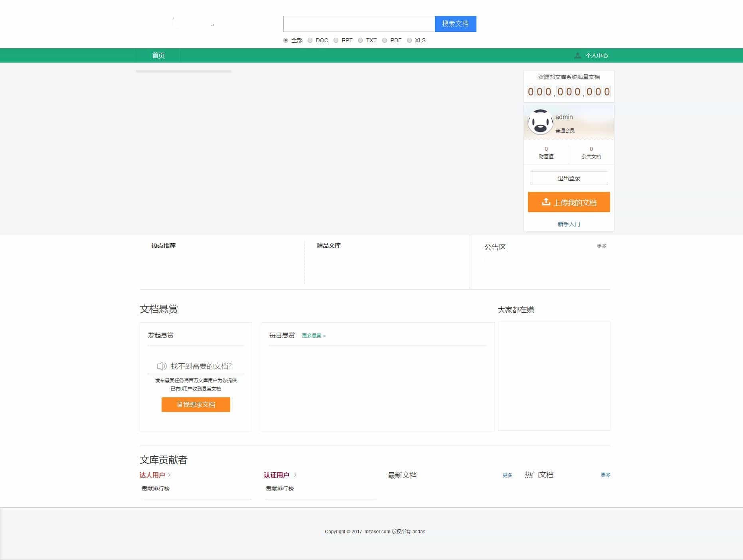
Task: Click the 热点推荐 heading
Action: 164,246
